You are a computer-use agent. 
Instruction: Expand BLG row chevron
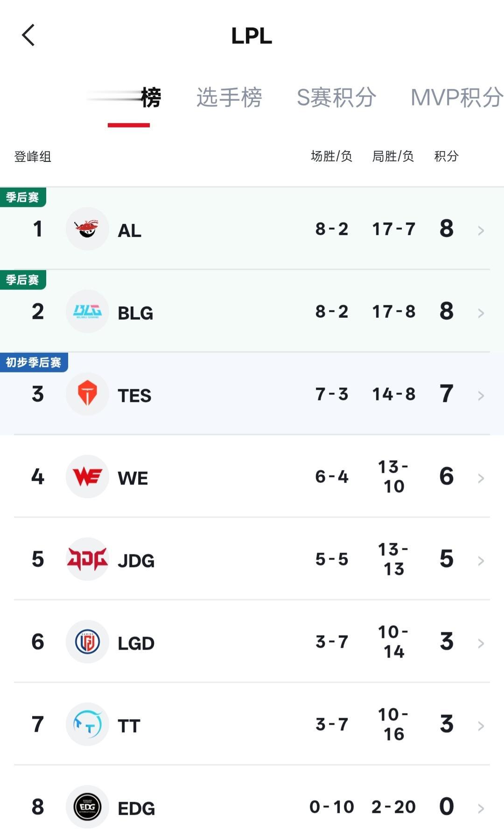point(481,313)
